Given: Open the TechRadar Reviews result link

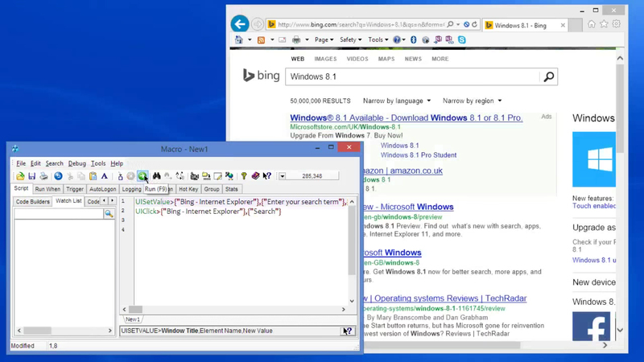Looking at the screenshot, I should pyautogui.click(x=445, y=298).
